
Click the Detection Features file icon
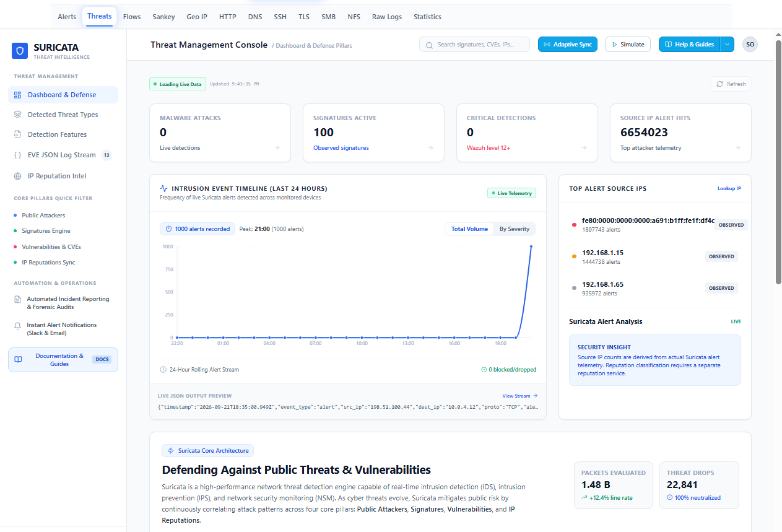click(x=17, y=134)
